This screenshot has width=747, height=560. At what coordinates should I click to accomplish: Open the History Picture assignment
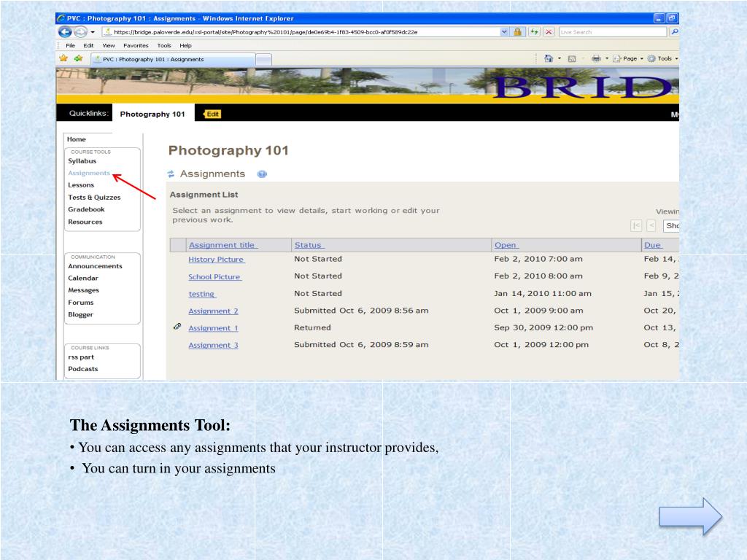coord(216,259)
